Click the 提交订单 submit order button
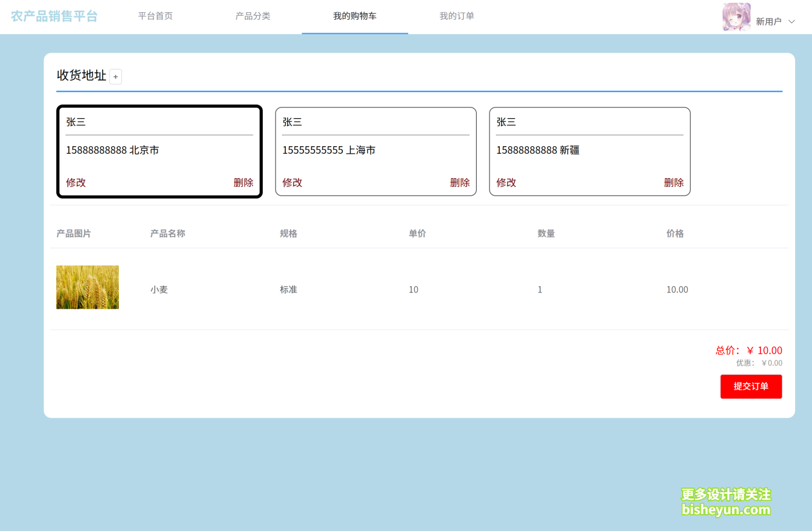 (751, 386)
